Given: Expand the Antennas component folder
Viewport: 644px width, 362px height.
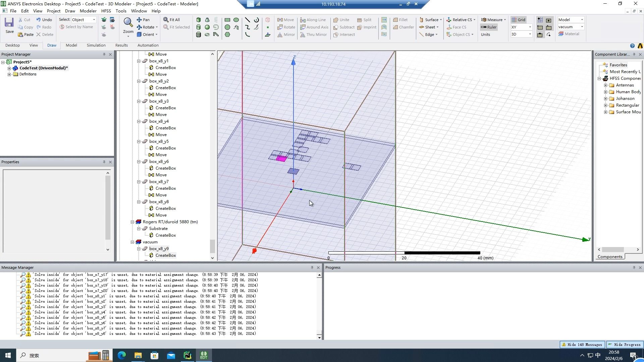Looking at the screenshot, I should click(x=605, y=85).
